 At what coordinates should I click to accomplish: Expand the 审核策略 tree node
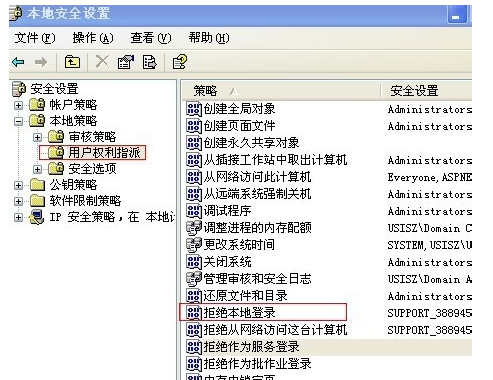click(x=37, y=137)
